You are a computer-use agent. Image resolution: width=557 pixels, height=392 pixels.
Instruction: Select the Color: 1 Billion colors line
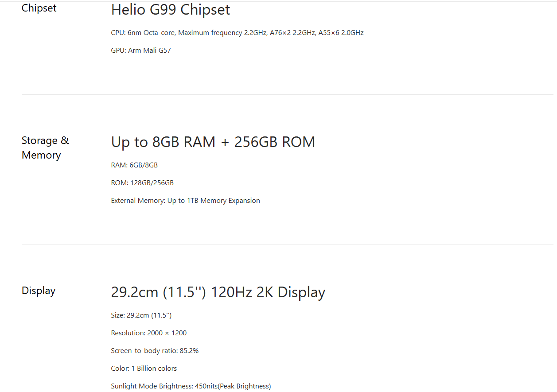click(144, 369)
